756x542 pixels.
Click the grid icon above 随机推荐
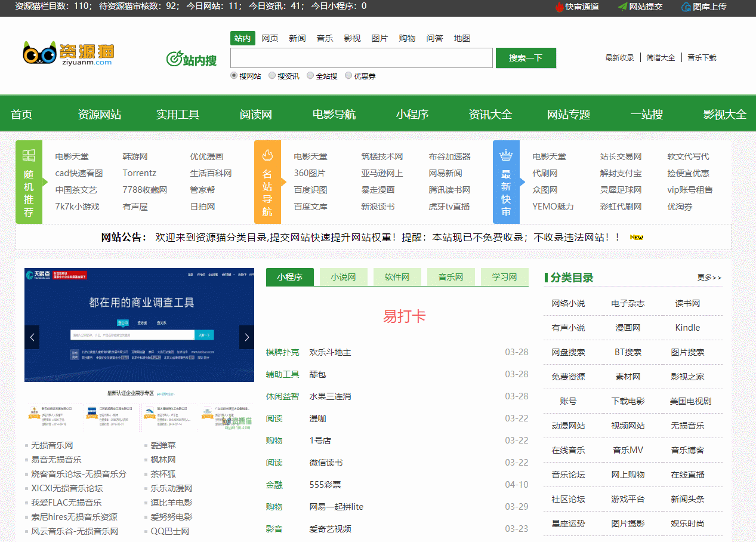pyautogui.click(x=29, y=155)
